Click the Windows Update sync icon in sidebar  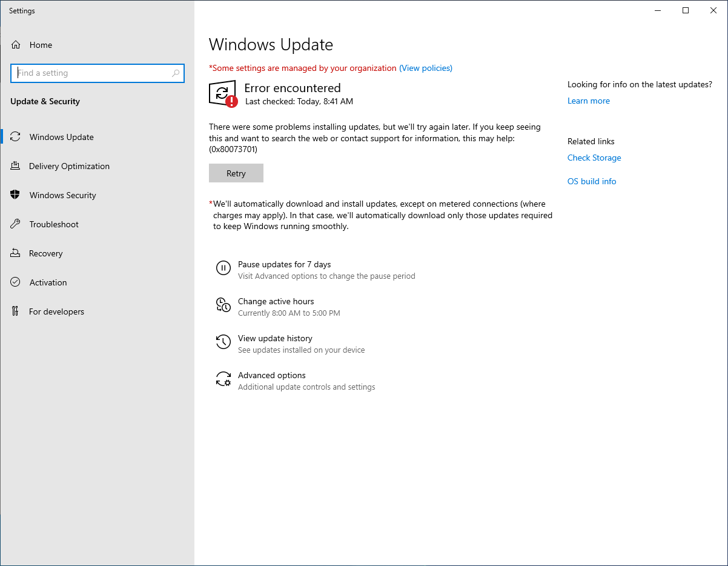pyautogui.click(x=16, y=137)
